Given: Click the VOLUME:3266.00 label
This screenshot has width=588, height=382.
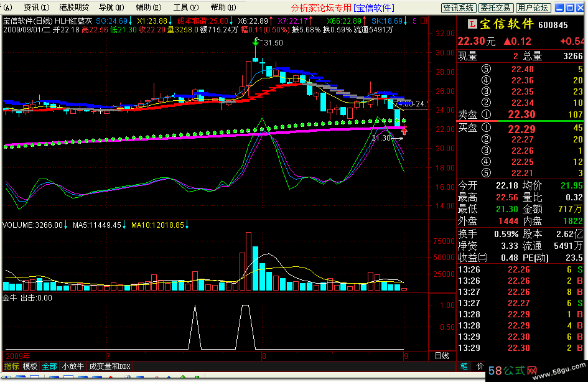Looking at the screenshot, I should click(32, 225).
